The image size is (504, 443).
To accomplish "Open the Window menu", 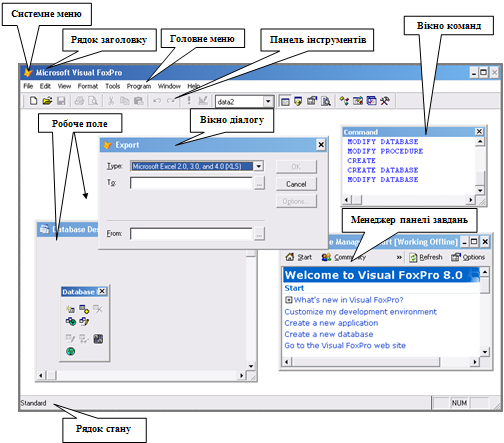I will tap(169, 86).
